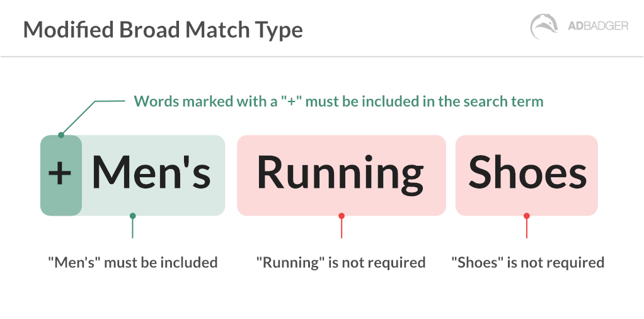
Task: Click the "Men's" must be included caption
Action: [133, 262]
